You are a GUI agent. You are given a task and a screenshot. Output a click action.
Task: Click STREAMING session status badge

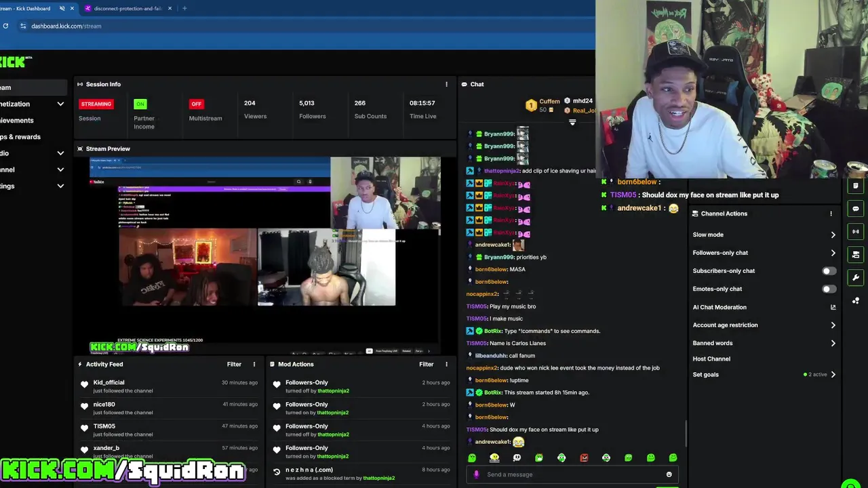[96, 104]
